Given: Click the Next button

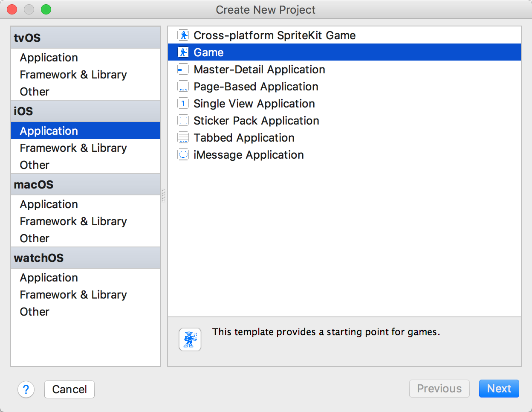Looking at the screenshot, I should pos(499,389).
